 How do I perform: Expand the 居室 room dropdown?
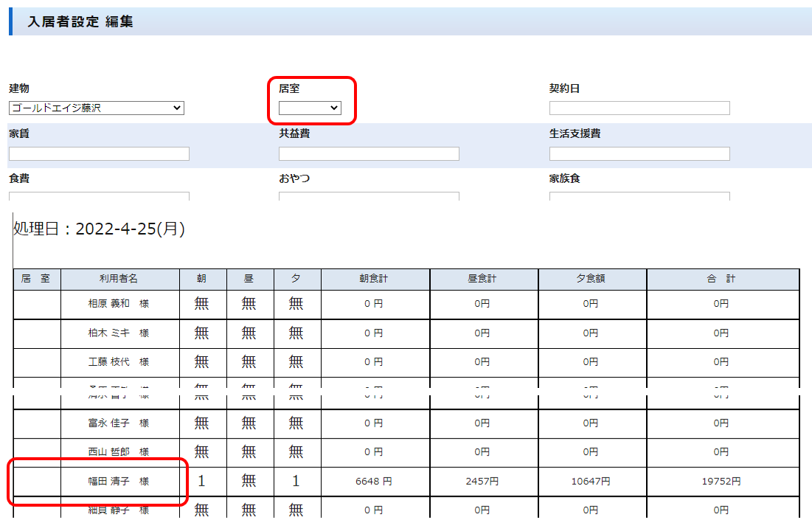(x=310, y=108)
